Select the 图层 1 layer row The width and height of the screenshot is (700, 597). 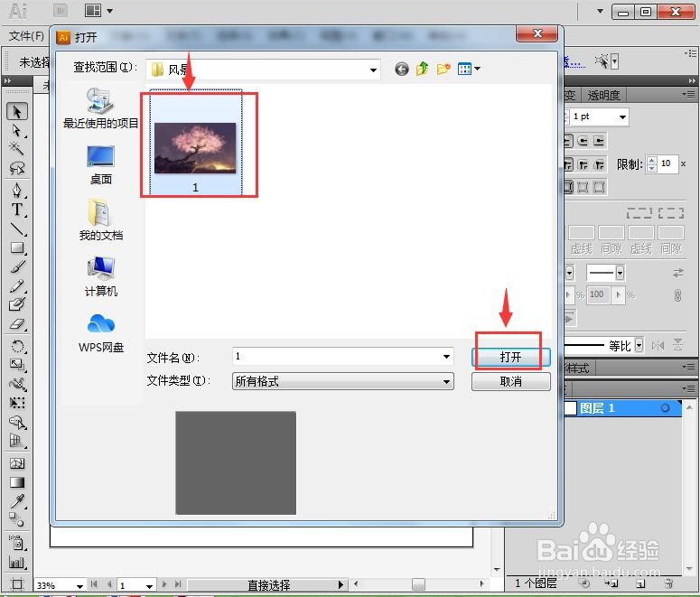click(x=623, y=408)
